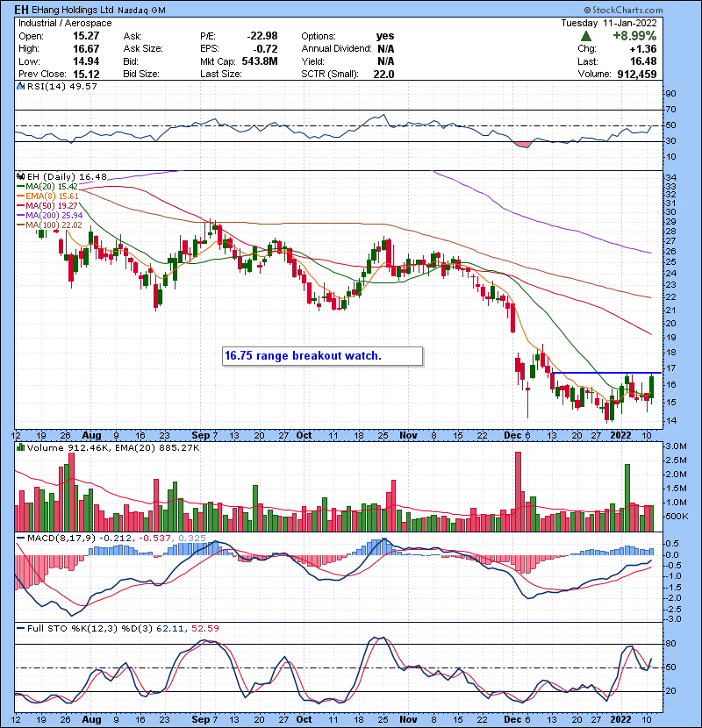Click the MA(100) 22.02 legend entry
The height and width of the screenshot is (728, 702).
[x=50, y=225]
